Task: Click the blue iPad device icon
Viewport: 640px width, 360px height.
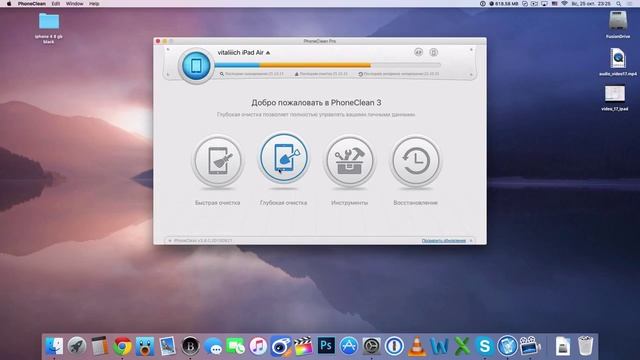Action: click(196, 65)
